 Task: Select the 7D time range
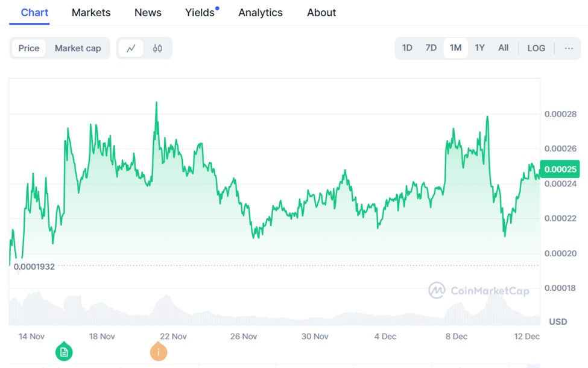click(431, 48)
